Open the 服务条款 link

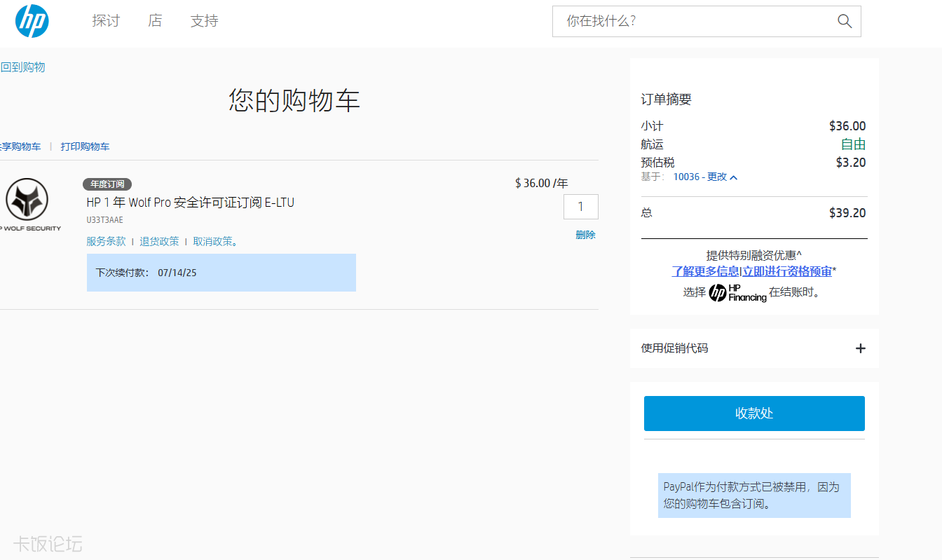click(x=106, y=241)
